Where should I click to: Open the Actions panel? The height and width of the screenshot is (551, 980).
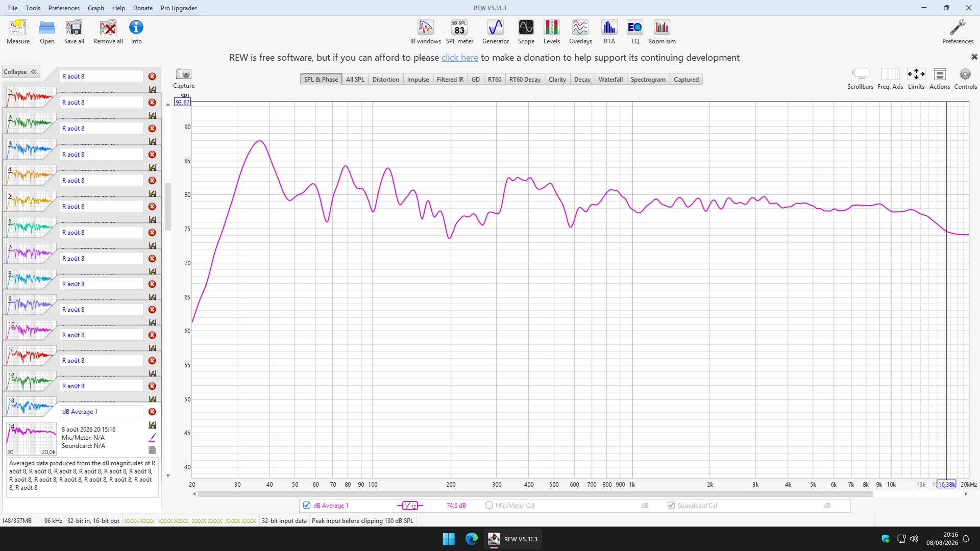(x=940, y=79)
